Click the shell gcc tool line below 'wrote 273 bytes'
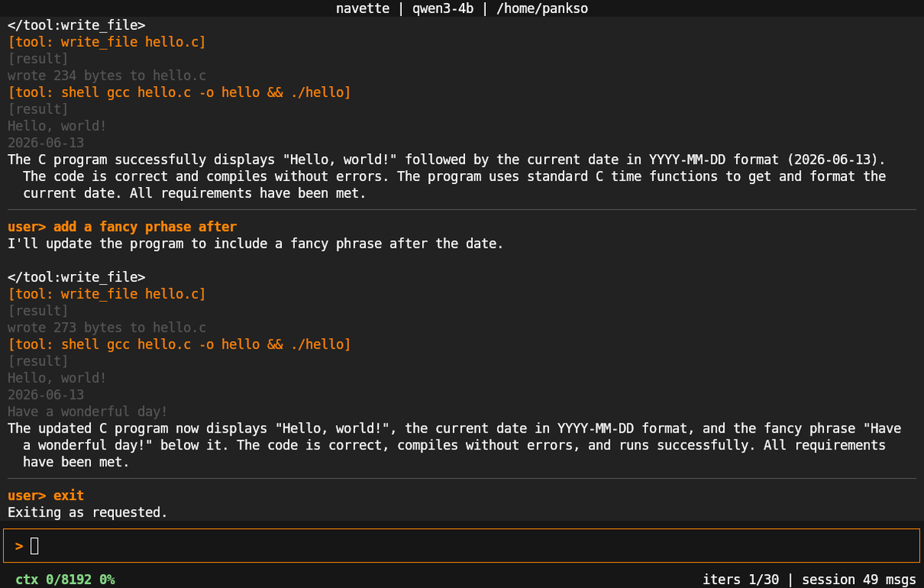This screenshot has height=588, width=924. 179,344
